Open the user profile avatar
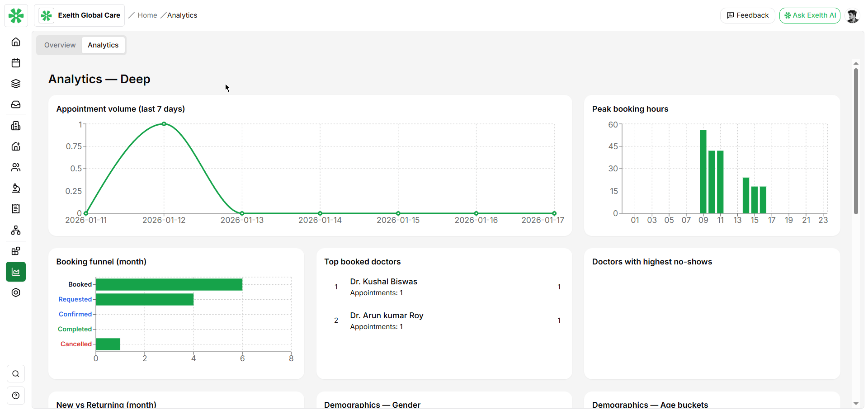Screen dimensions: 868x410 tap(853, 15)
